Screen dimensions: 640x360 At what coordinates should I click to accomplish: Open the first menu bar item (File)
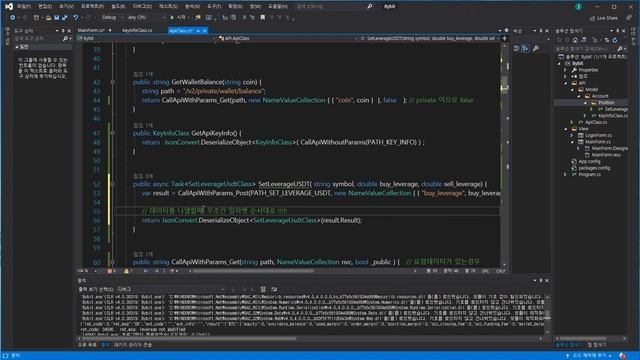pyautogui.click(x=23, y=6)
